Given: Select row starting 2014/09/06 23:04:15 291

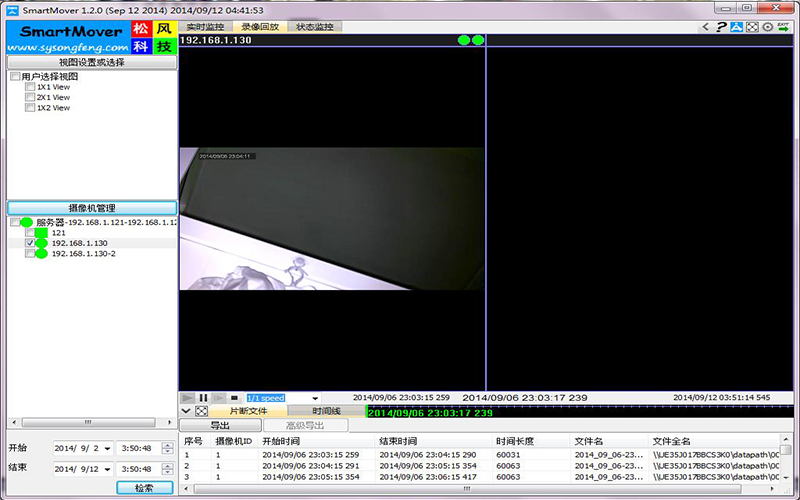Looking at the screenshot, I should pyautogui.click(x=480, y=466).
